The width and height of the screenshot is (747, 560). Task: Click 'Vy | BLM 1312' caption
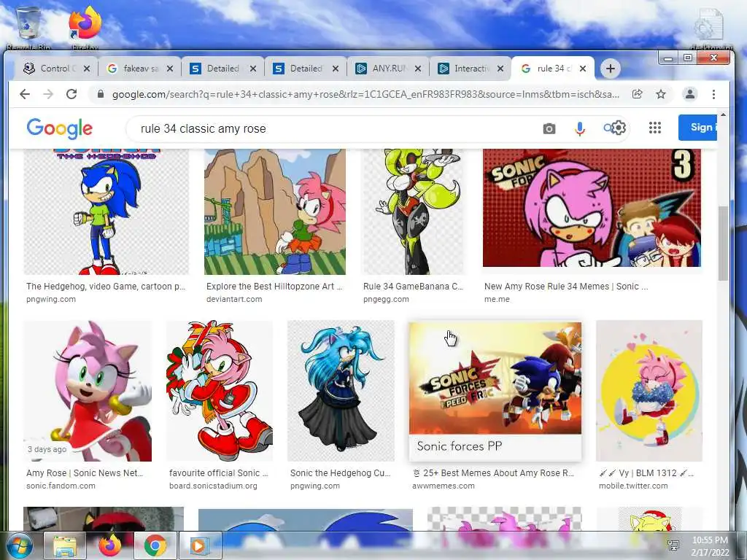pyautogui.click(x=646, y=472)
